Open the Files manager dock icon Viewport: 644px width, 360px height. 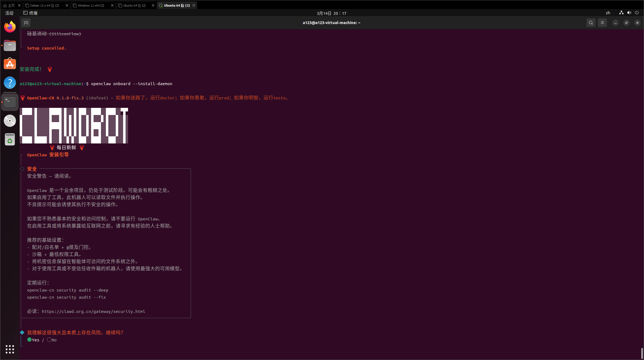(x=10, y=45)
